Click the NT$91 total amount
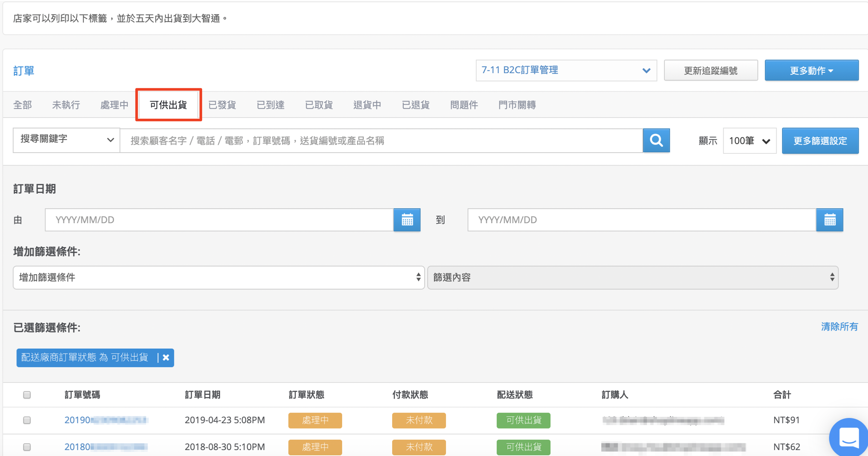This screenshot has height=456, width=868. pos(787,420)
